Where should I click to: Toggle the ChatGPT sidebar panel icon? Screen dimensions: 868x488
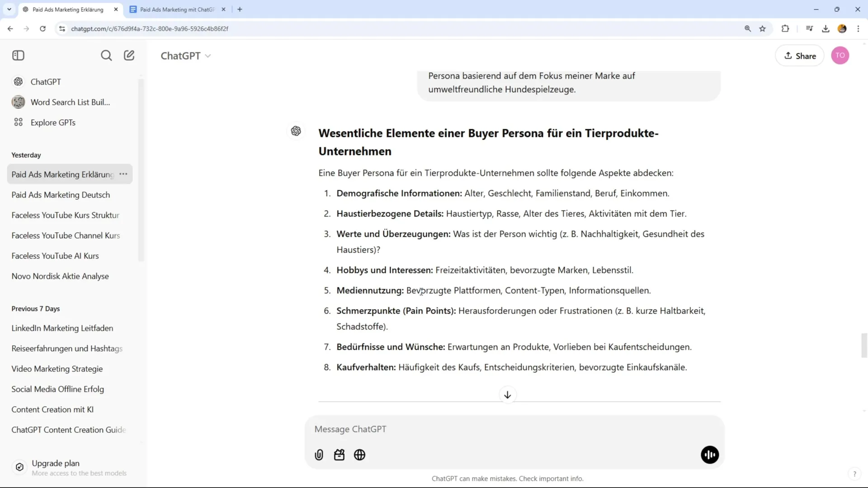pyautogui.click(x=18, y=56)
